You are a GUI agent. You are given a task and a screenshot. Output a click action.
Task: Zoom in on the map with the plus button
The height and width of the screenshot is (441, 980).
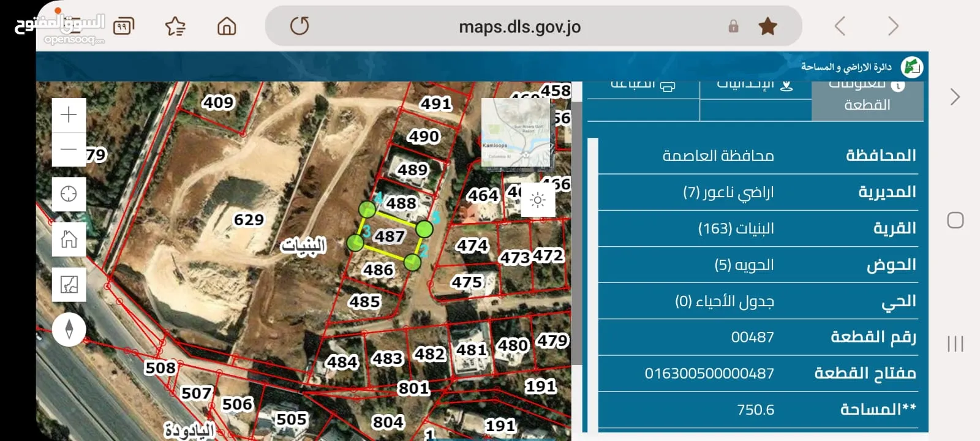point(69,115)
